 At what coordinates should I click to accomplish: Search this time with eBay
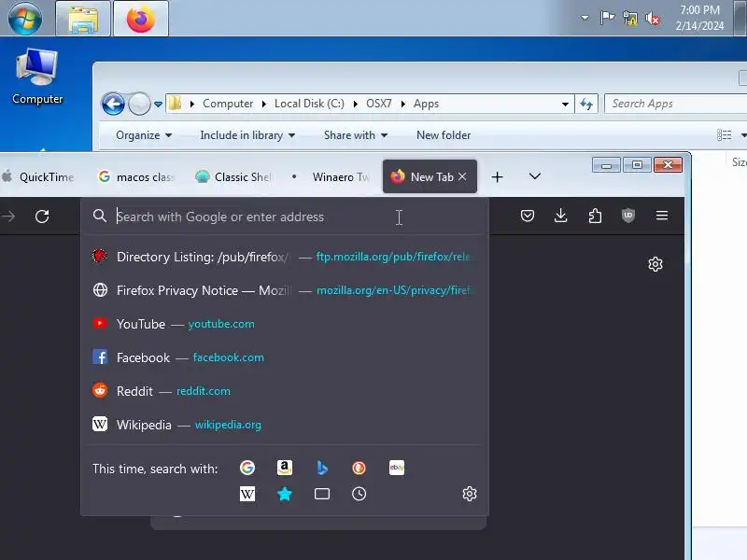click(396, 468)
